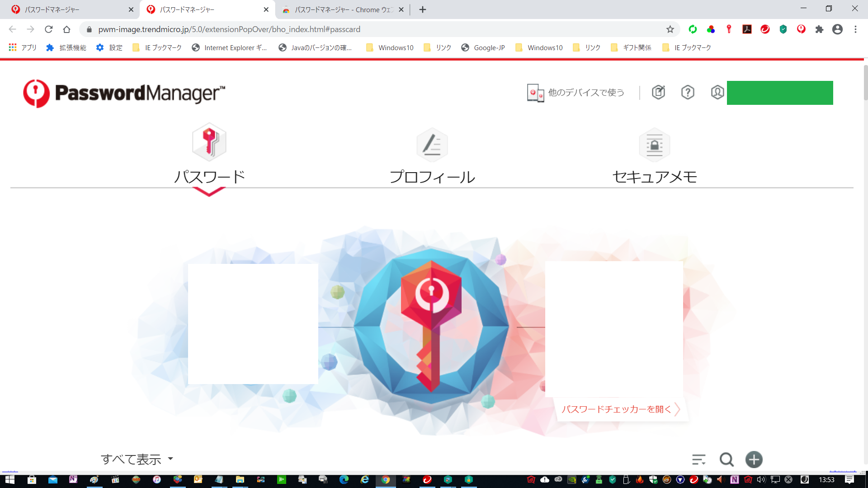Click the account user icon in header
868x488 pixels.
click(x=717, y=92)
